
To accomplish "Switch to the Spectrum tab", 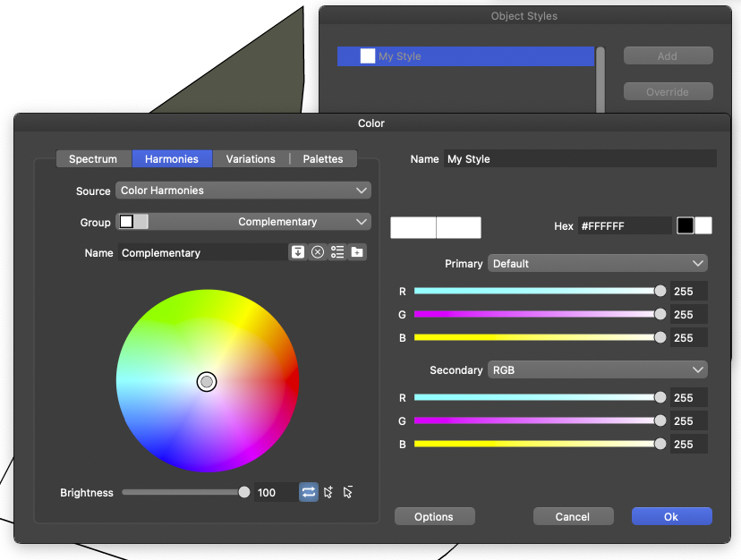I will coord(93,158).
